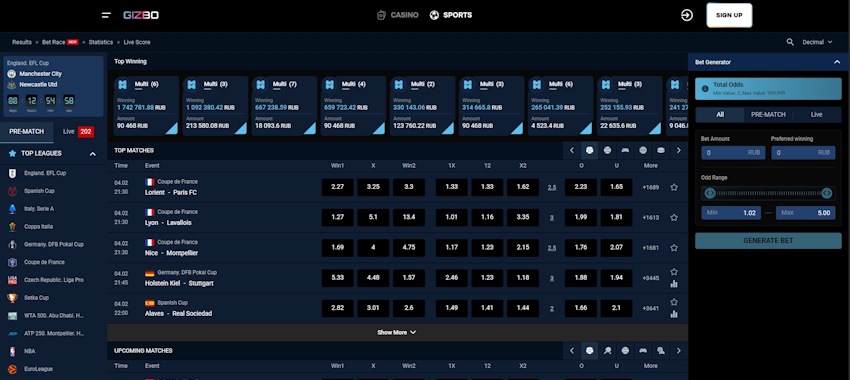This screenshot has width=850, height=380.
Task: Click the Odd Range slider track
Action: click(768, 193)
